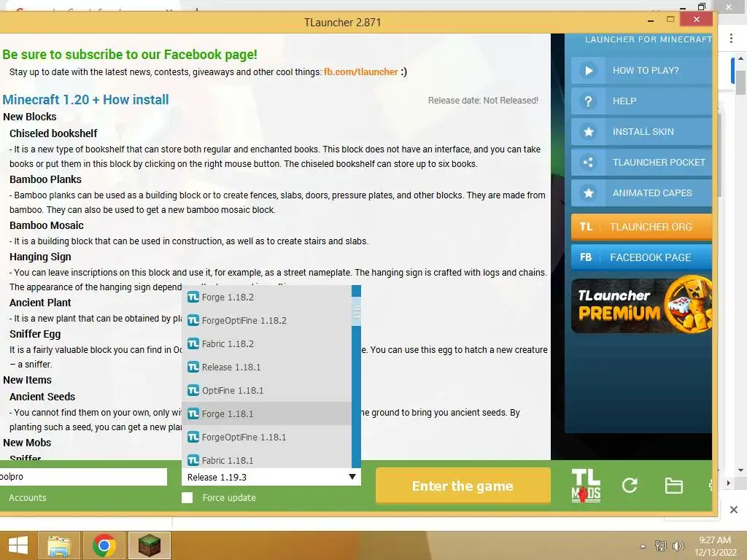Click the Animated Capes star icon
Viewport: 747px width, 560px height.
pyautogui.click(x=589, y=192)
